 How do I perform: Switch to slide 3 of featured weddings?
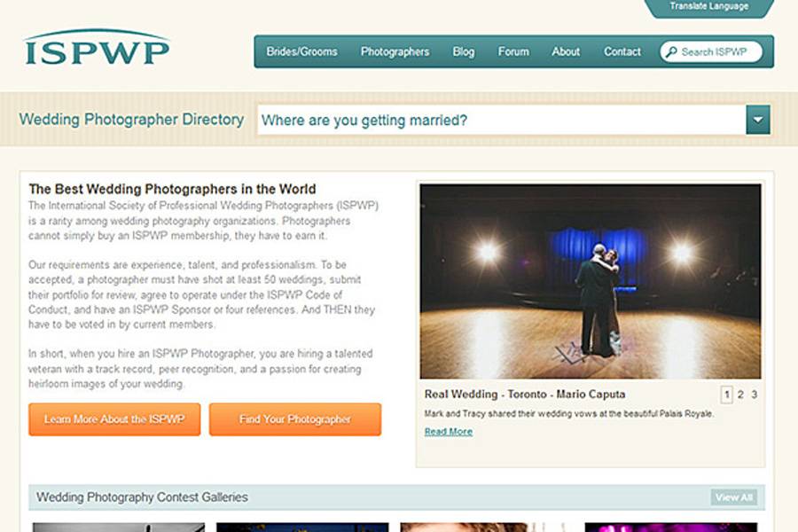click(x=755, y=395)
